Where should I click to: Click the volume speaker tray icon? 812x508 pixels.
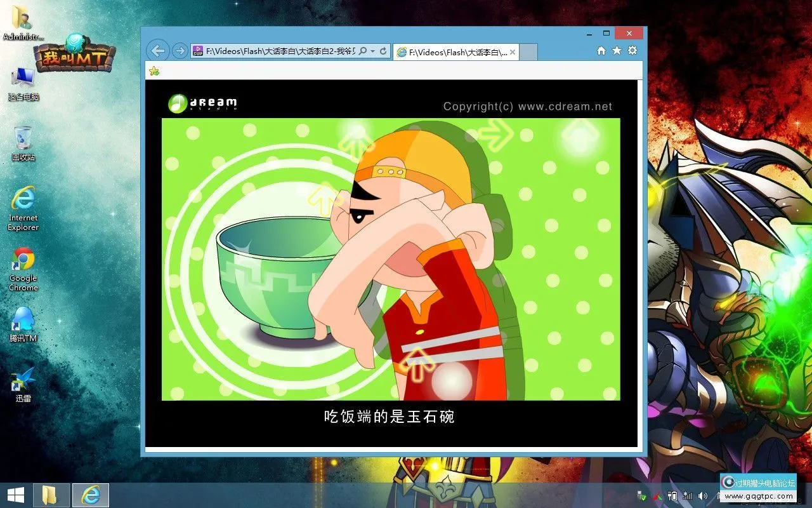pyautogui.click(x=702, y=496)
